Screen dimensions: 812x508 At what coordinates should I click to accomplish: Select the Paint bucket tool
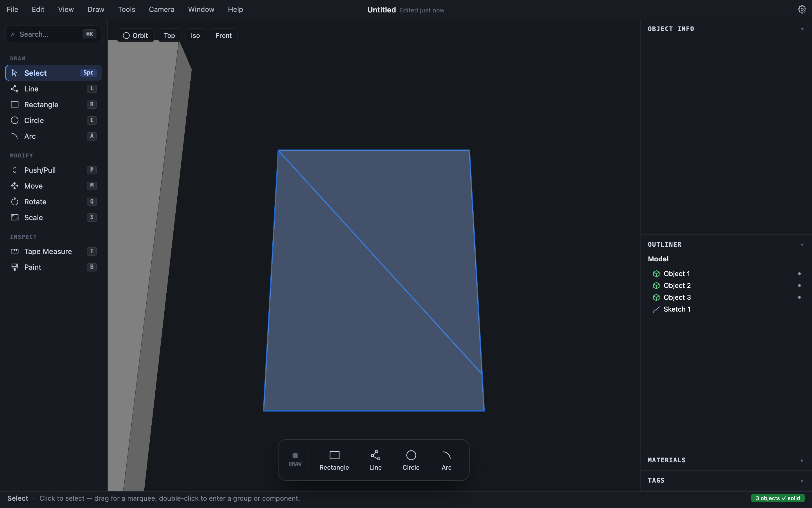[x=53, y=267]
